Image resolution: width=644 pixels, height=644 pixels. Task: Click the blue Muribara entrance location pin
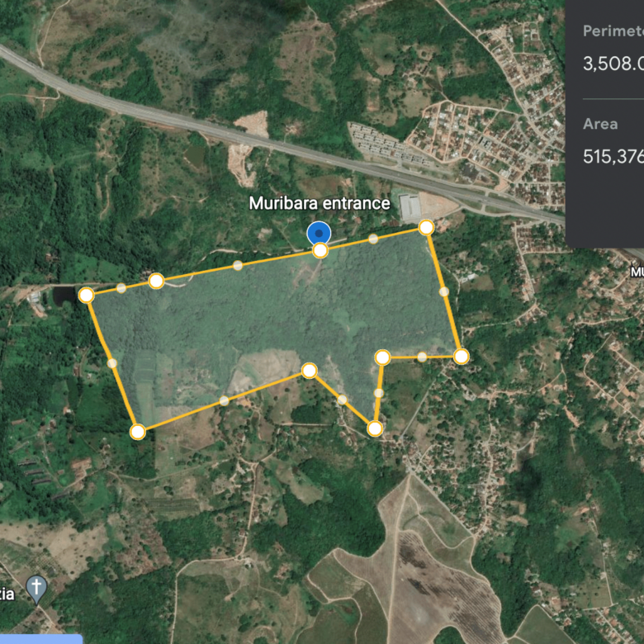pos(319,234)
